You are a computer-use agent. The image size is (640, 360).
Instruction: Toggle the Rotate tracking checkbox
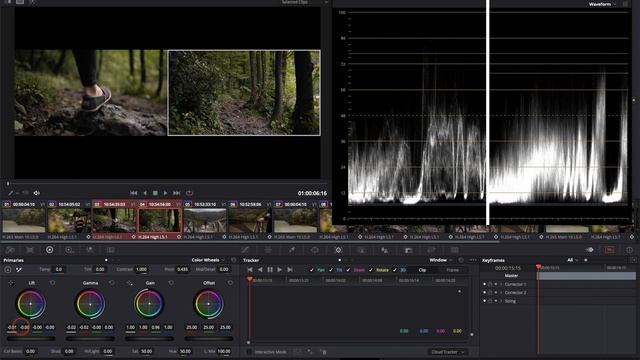(x=371, y=270)
